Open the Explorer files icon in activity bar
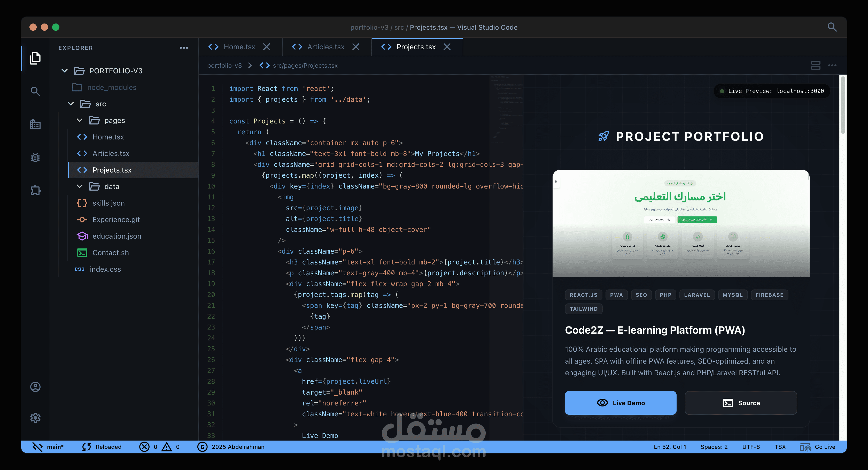The width and height of the screenshot is (868, 470). pos(35,58)
